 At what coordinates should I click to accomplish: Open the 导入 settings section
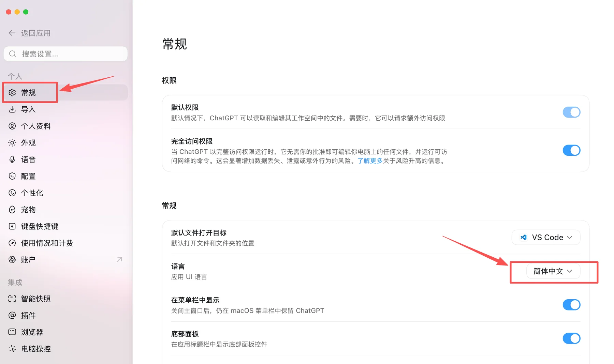pyautogui.click(x=65, y=109)
